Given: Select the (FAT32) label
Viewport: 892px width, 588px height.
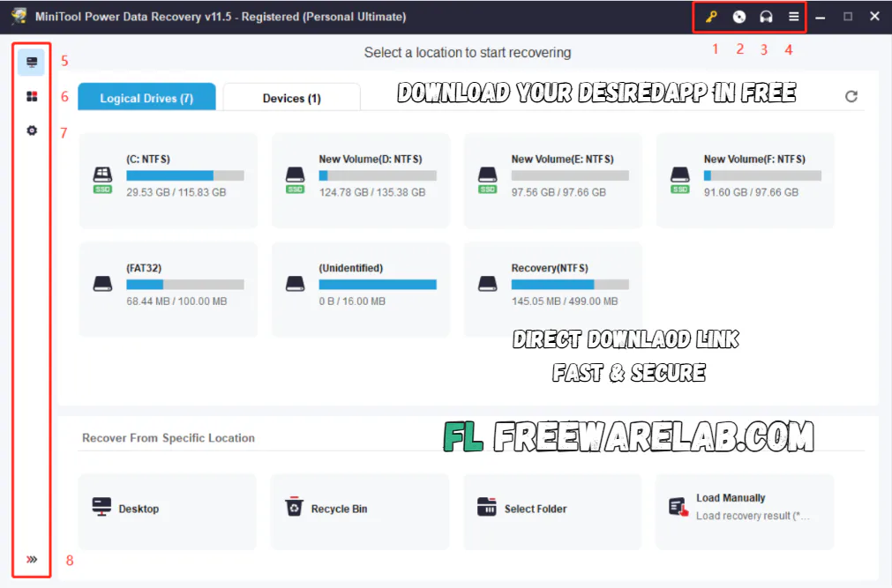Looking at the screenshot, I should click(144, 268).
